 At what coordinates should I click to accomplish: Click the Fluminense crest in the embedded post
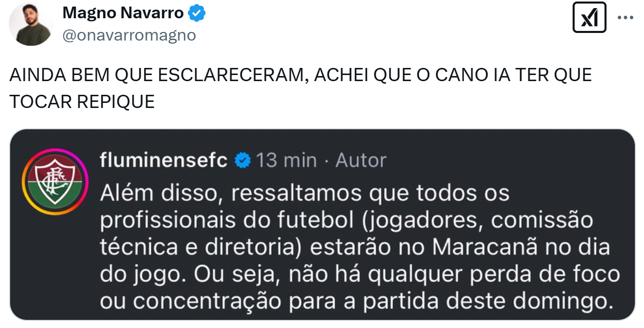pyautogui.click(x=55, y=181)
